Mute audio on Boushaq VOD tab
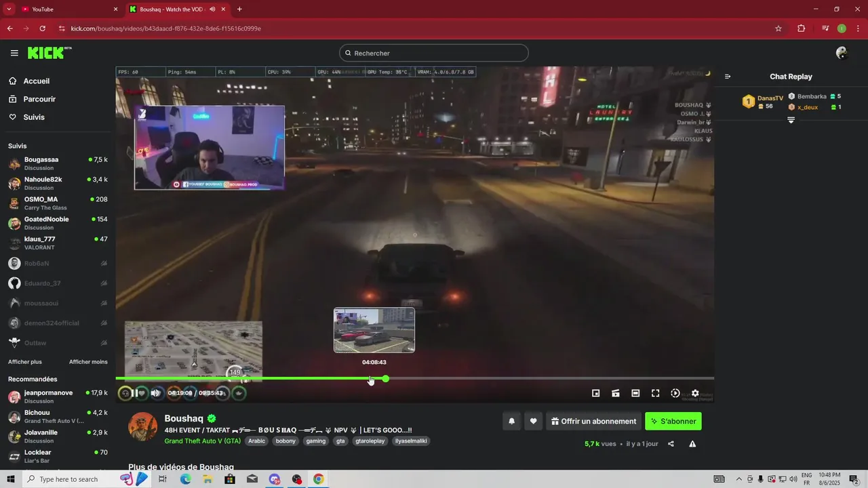The width and height of the screenshot is (868, 488). (x=212, y=9)
